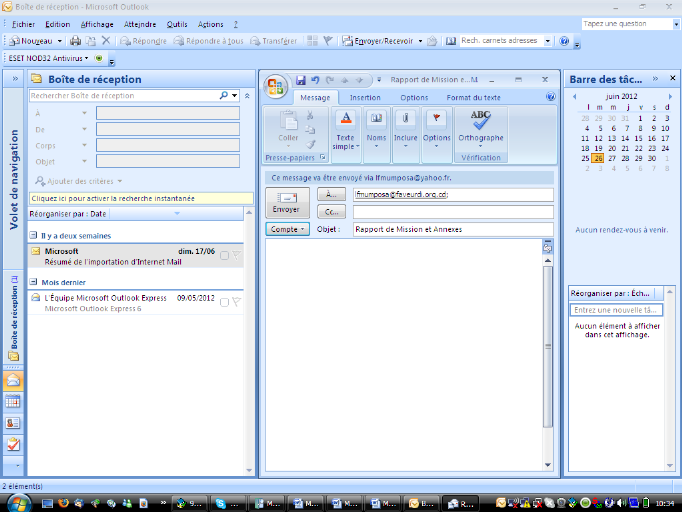
Task: Switch to the Insertion ribbon tab
Action: click(x=365, y=97)
